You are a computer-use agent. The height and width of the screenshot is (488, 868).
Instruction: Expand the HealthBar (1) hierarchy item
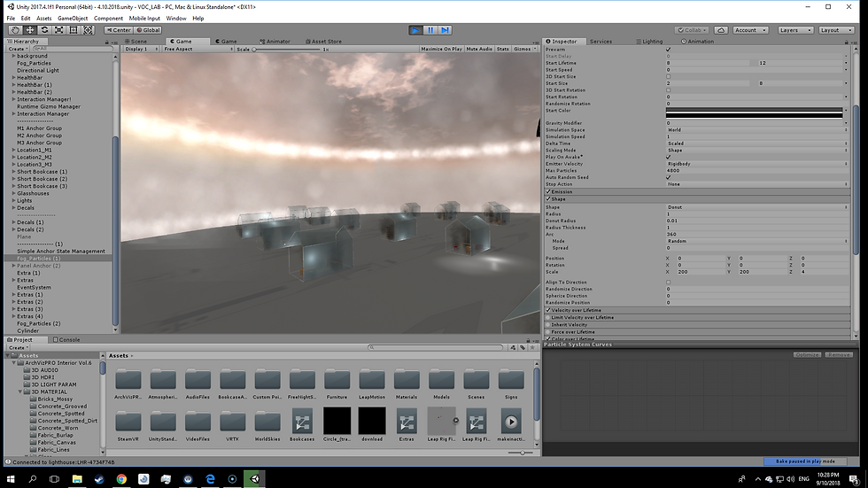tap(14, 85)
